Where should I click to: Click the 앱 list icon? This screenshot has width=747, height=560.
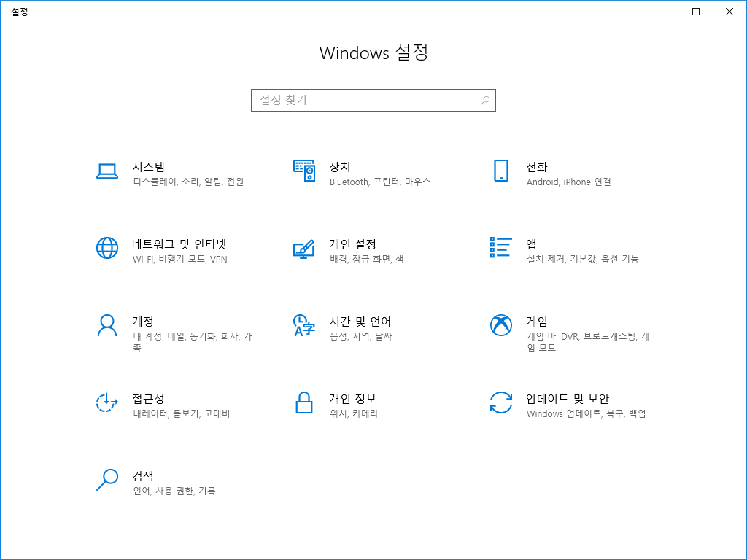click(500, 248)
